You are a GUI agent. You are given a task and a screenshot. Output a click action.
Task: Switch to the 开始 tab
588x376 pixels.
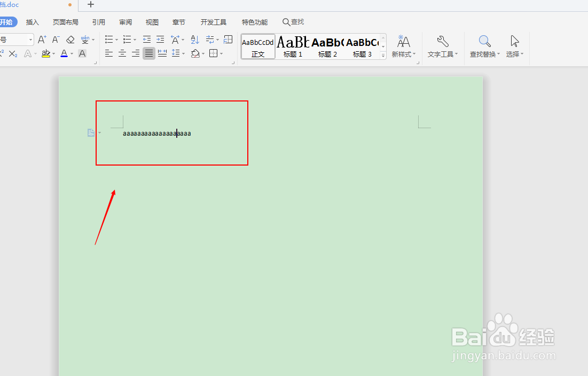click(7, 22)
